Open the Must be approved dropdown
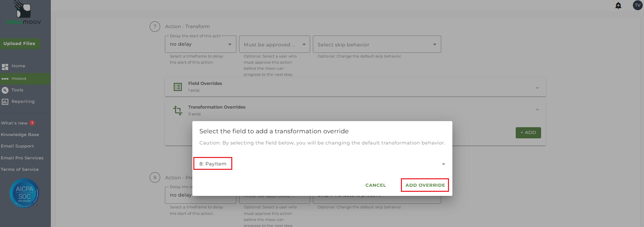 pyautogui.click(x=274, y=44)
